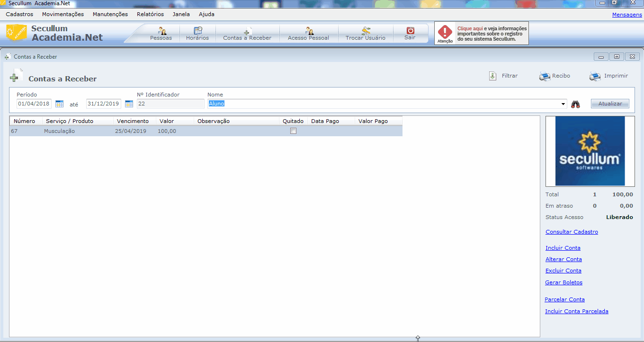Click the Recibo printer icon
The height and width of the screenshot is (342, 644).
click(545, 76)
